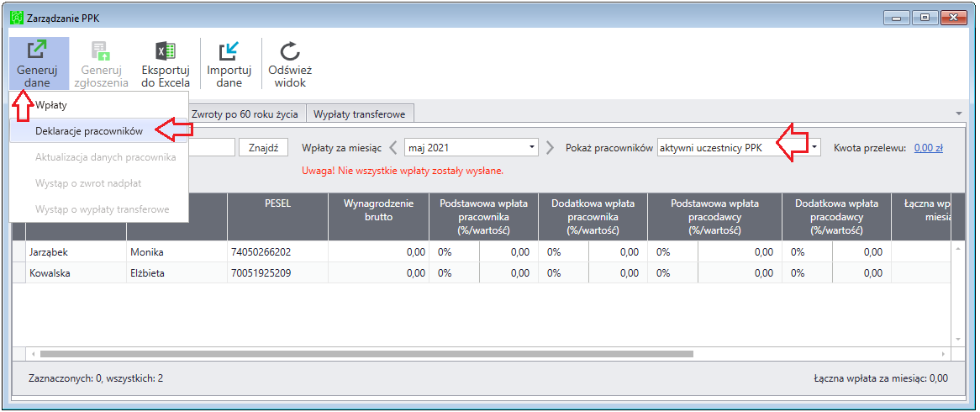Screen dimensions: 980x412
Task: Switch to Wypłaty transferowe tab
Action: (360, 114)
